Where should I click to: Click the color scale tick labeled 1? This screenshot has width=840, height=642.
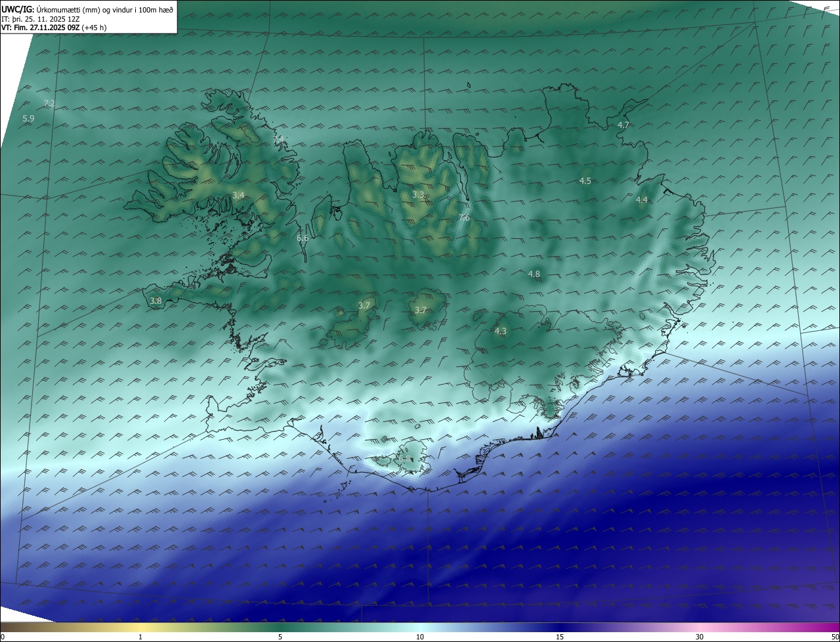tap(140, 637)
